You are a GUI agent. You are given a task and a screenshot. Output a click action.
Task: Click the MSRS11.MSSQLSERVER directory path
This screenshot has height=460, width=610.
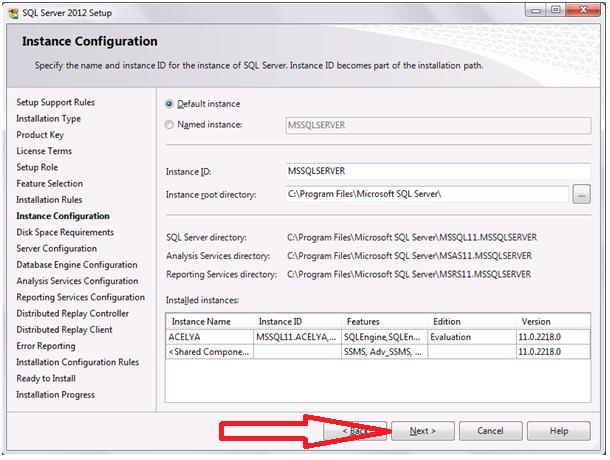(x=409, y=274)
